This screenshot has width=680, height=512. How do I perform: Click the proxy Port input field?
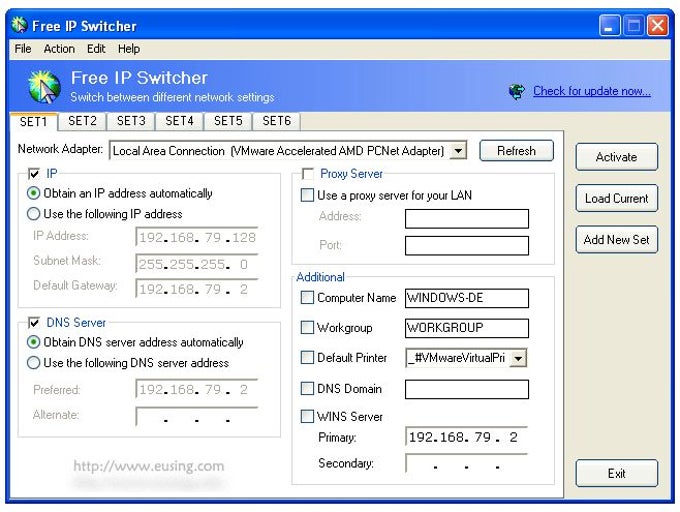click(x=467, y=245)
